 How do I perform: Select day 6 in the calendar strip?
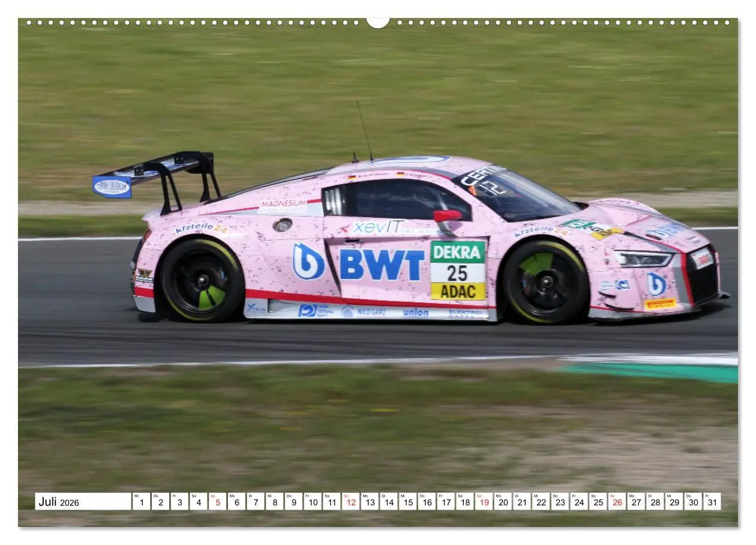236,502
